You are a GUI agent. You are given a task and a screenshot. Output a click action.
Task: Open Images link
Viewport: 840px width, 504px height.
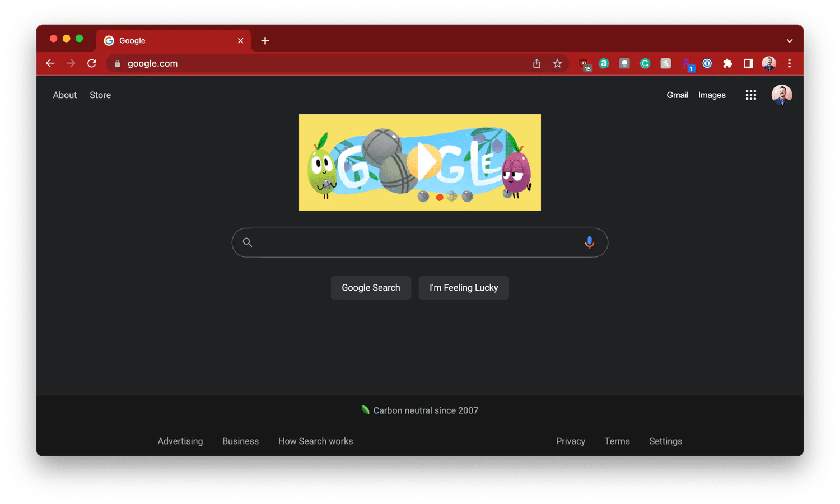[x=712, y=95]
